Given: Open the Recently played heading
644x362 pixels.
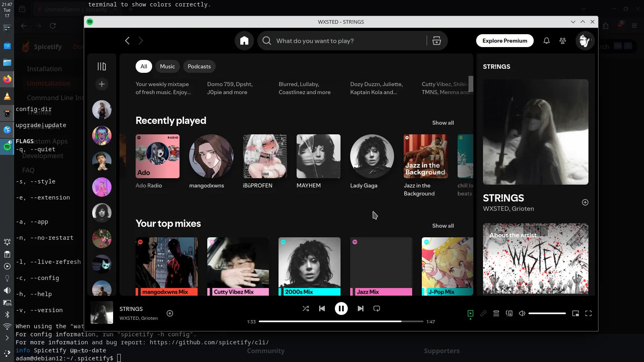Looking at the screenshot, I should [x=171, y=121].
